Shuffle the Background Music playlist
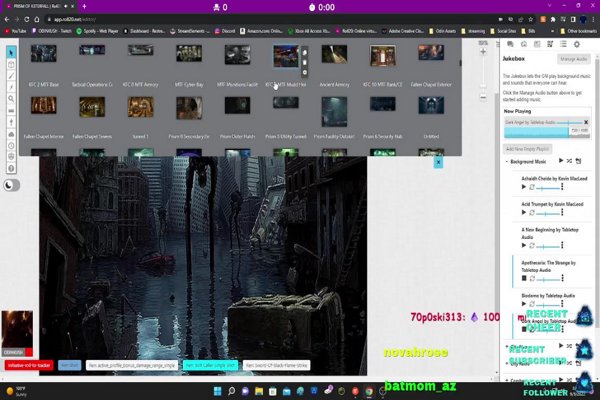600x400 pixels. click(569, 161)
